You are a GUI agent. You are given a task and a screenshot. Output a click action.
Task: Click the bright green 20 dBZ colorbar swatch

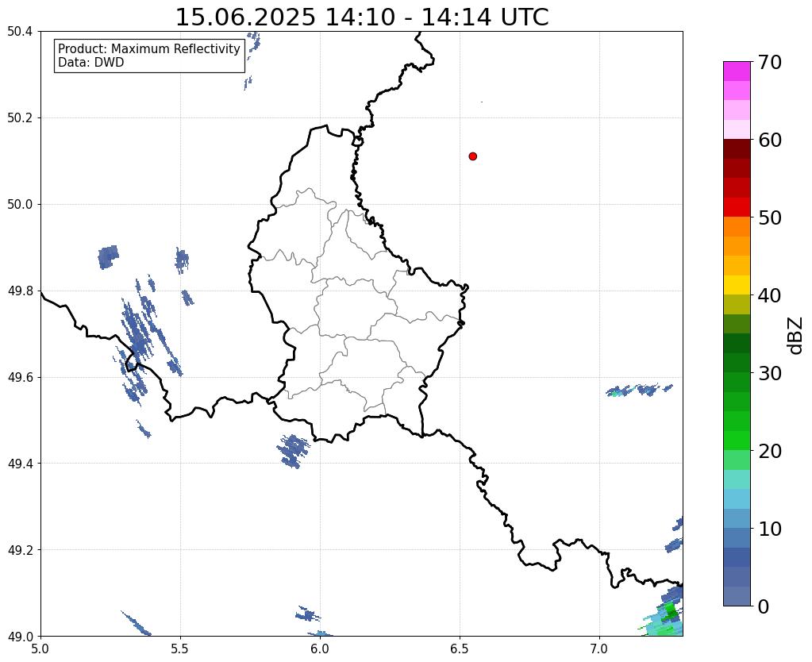click(x=737, y=441)
